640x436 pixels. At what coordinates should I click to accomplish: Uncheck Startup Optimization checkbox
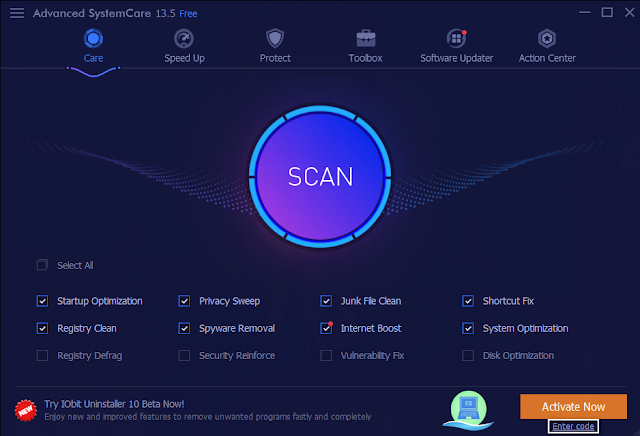42,301
